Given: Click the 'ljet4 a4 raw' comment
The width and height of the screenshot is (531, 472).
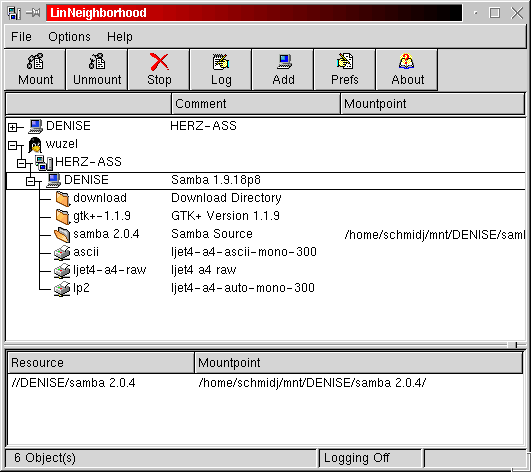Looking at the screenshot, I should tap(204, 270).
